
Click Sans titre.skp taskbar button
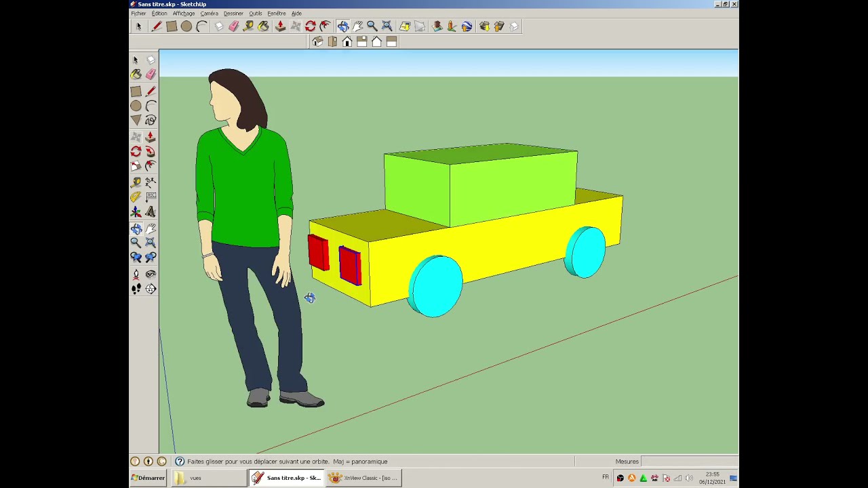click(x=287, y=478)
